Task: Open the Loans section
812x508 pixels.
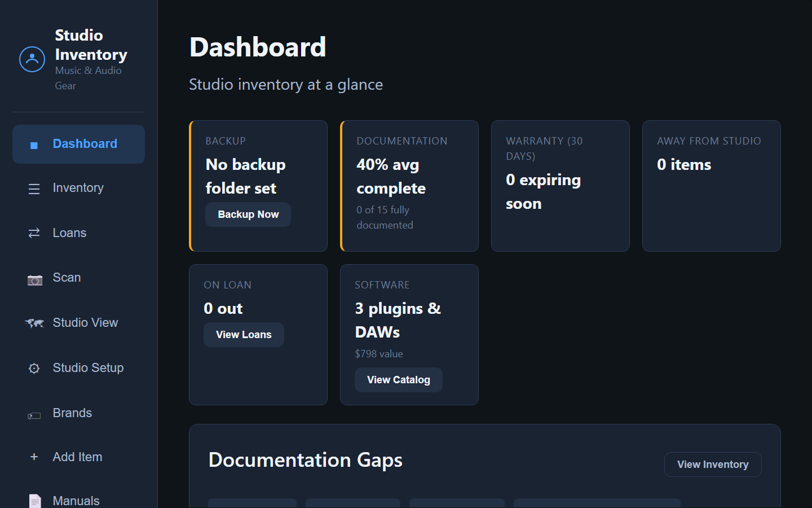Action: click(x=78, y=233)
